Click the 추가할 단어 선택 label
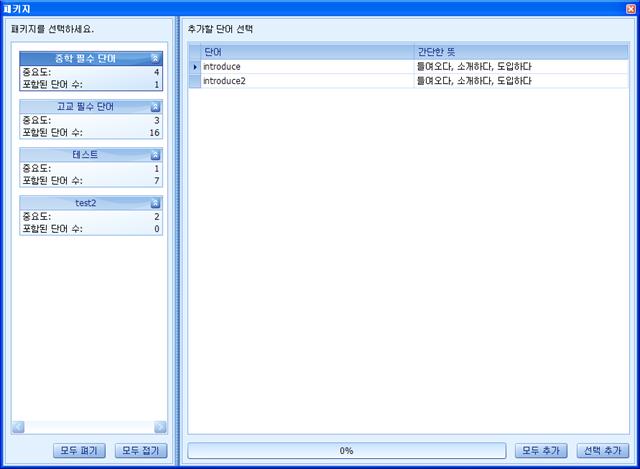The height and width of the screenshot is (469, 640). coord(220,29)
